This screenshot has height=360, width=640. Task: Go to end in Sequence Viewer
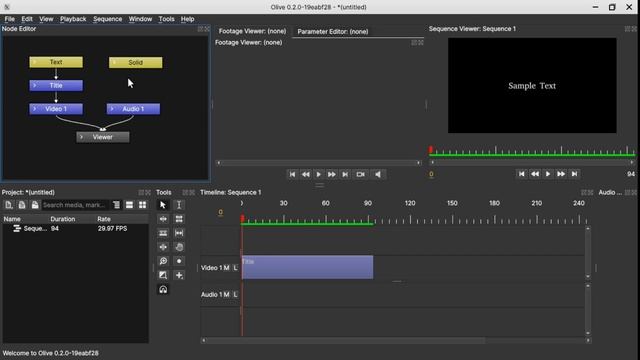pos(574,174)
